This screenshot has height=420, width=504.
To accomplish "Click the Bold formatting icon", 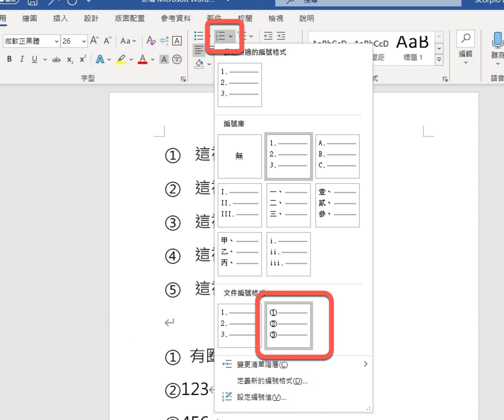I will coord(9,59).
